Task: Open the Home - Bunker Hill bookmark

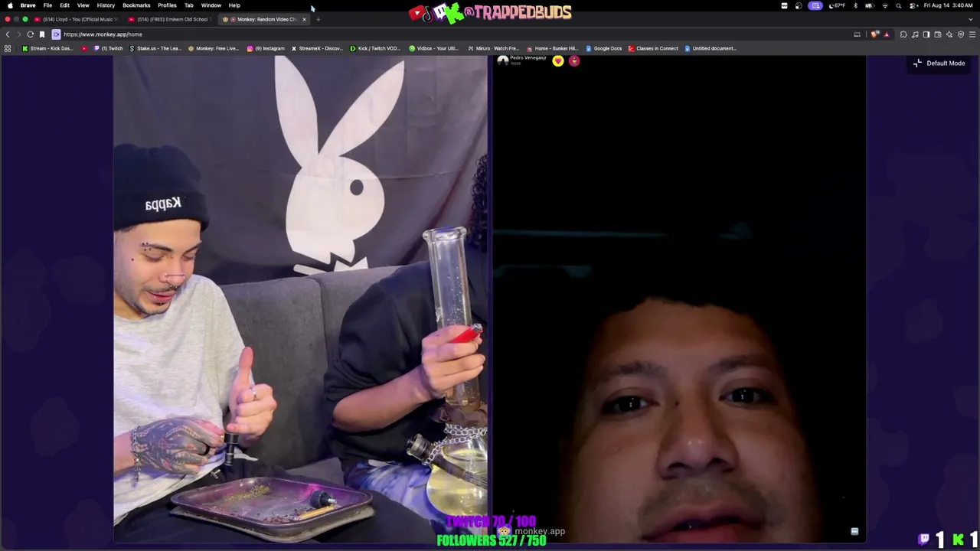Action: point(552,48)
